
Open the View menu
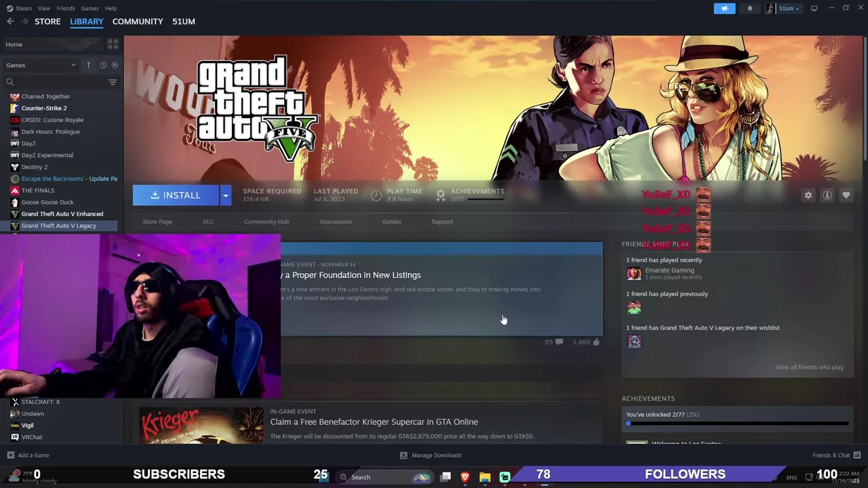pos(44,8)
